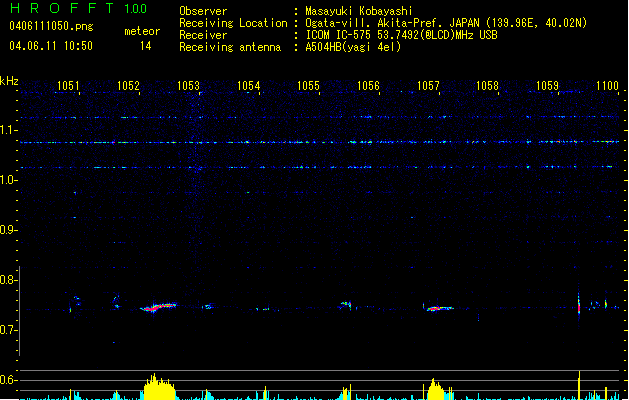
Task: Click the kHz axis unit label
Action: click(x=9, y=81)
